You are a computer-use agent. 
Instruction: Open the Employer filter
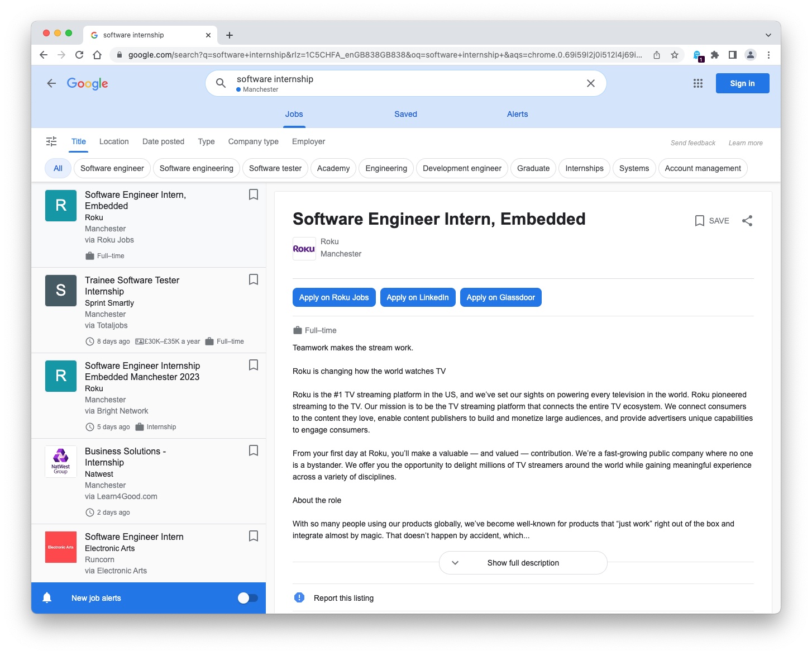[308, 141]
